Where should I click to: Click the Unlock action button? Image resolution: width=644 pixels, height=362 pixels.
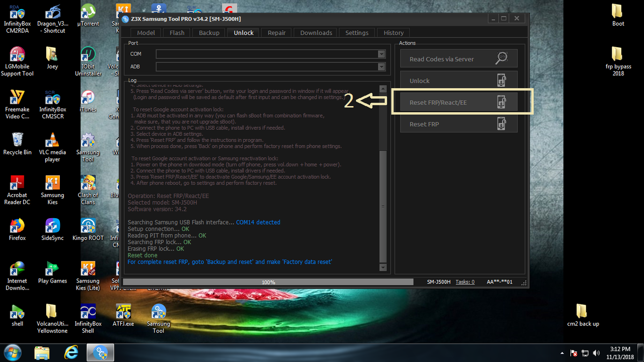(459, 80)
